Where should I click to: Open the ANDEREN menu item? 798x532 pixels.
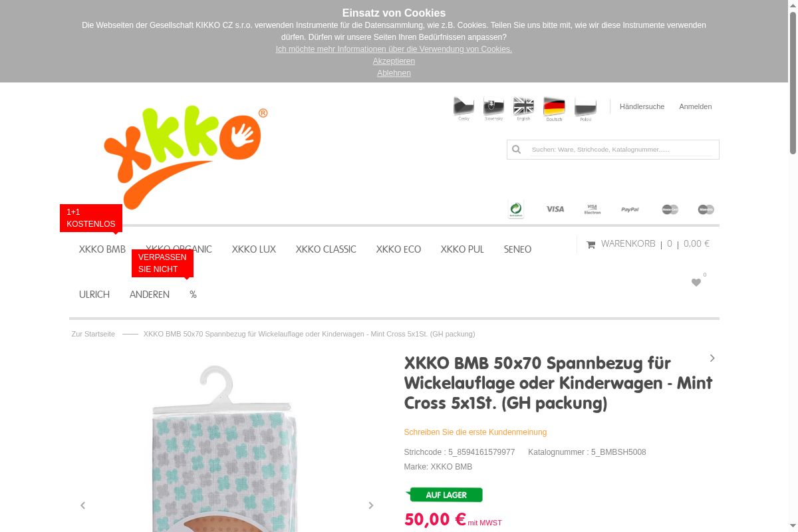pyautogui.click(x=150, y=295)
